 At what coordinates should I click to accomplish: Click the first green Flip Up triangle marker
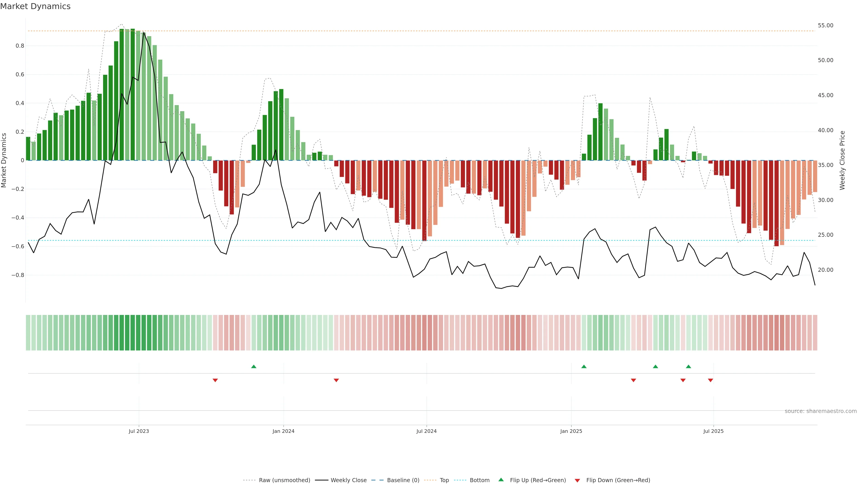(254, 366)
